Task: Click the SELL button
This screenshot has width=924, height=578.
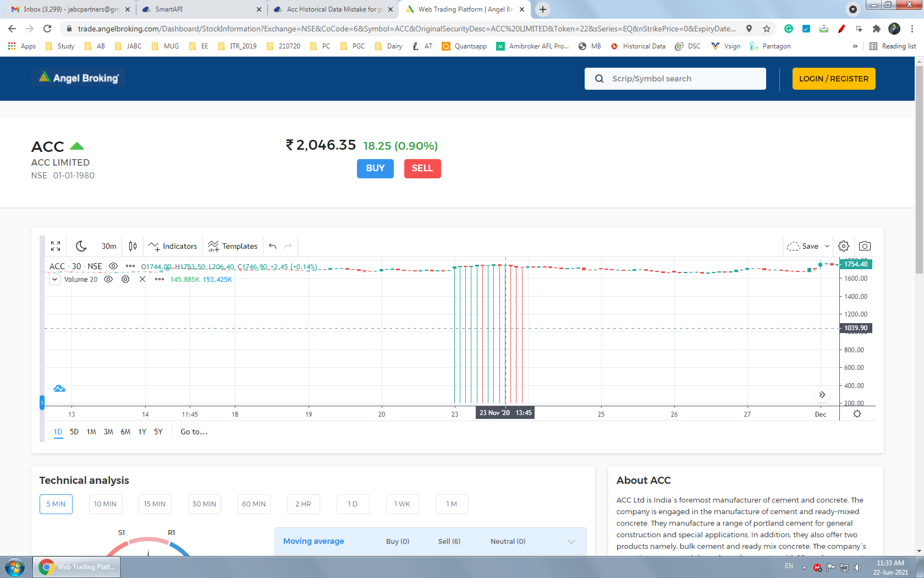Action: pyautogui.click(x=422, y=168)
